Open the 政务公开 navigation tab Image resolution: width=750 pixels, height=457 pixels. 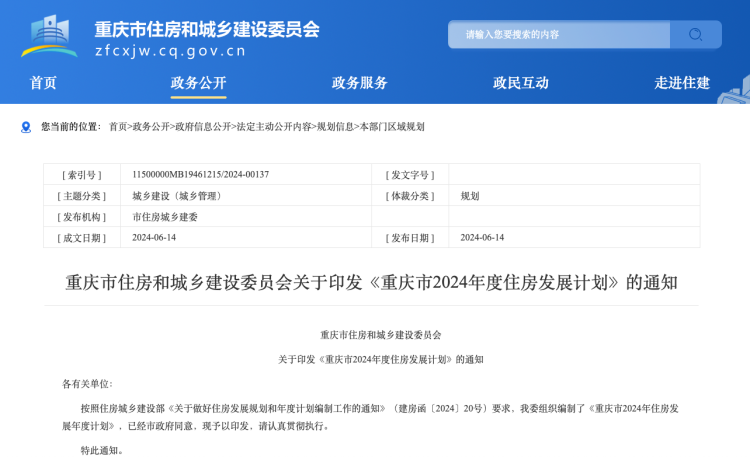198,83
